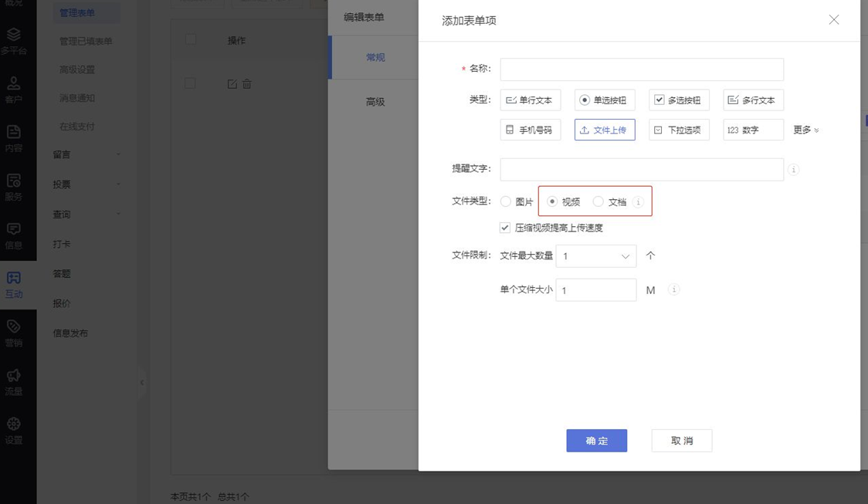The height and width of the screenshot is (504, 868).
Task: Close the 添加表单项 dialog
Action: click(x=834, y=20)
